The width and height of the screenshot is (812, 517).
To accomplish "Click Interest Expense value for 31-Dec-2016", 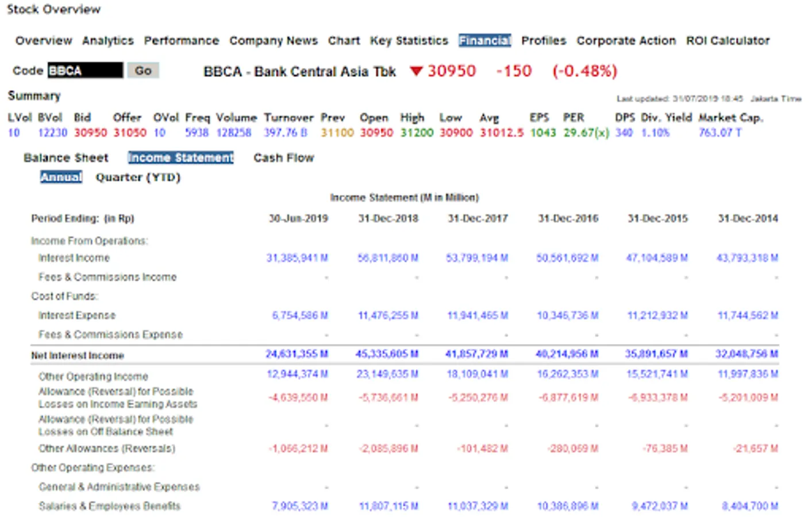I will click(568, 315).
